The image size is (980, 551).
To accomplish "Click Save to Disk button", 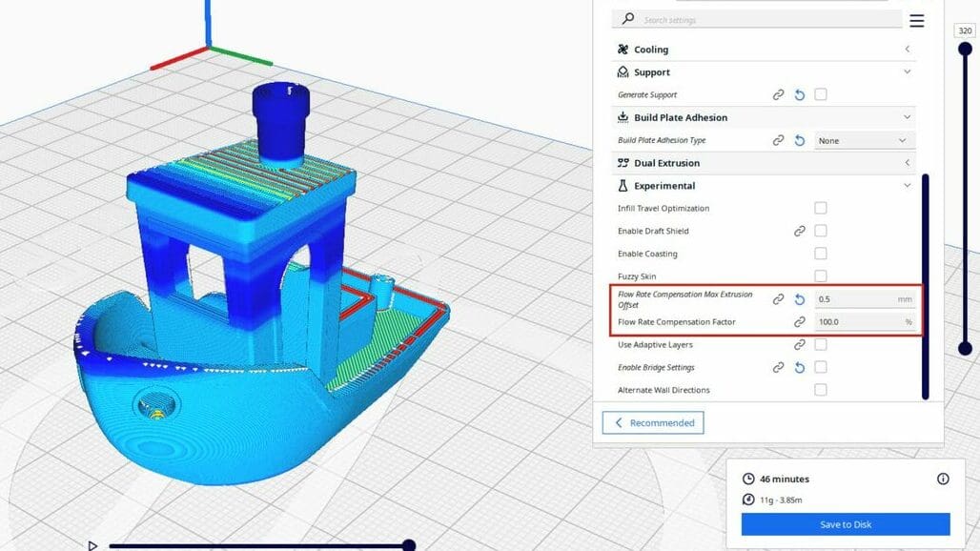I will tap(846, 524).
